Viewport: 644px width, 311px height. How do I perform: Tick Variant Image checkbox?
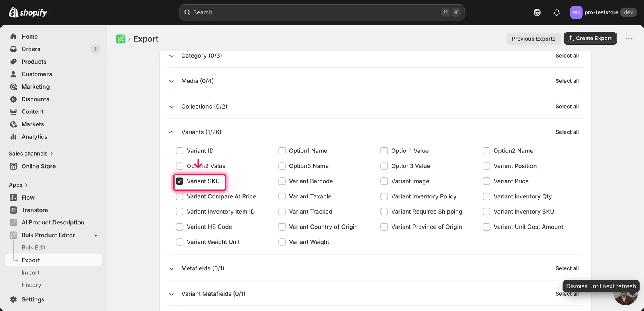click(384, 181)
